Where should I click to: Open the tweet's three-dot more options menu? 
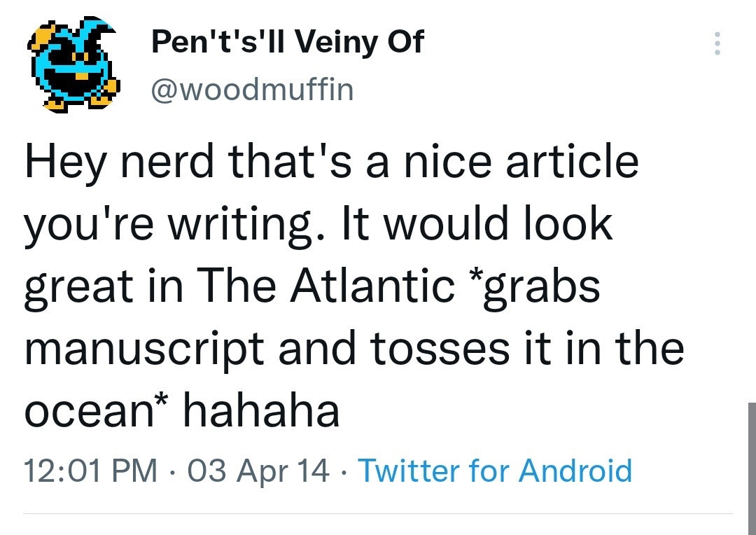716,44
